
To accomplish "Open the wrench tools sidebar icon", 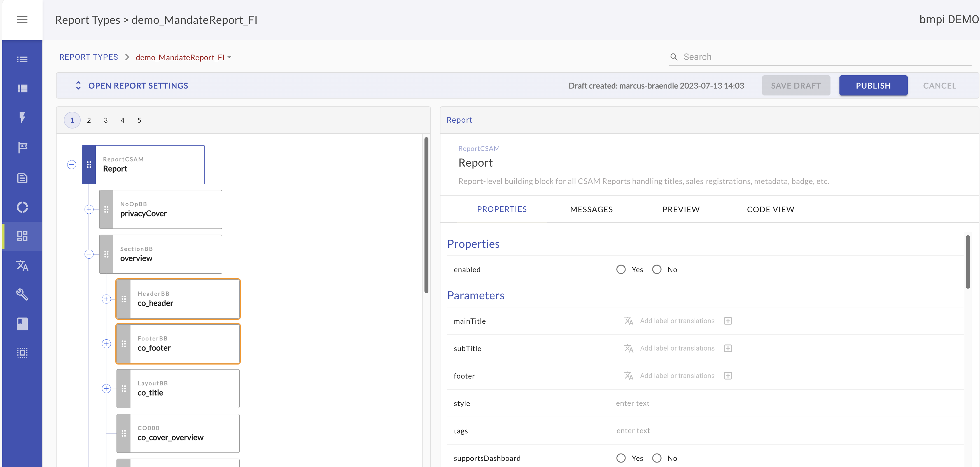I will 22,294.
